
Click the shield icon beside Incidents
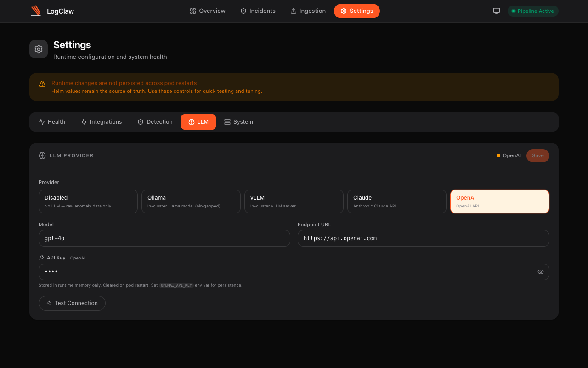coord(243,11)
